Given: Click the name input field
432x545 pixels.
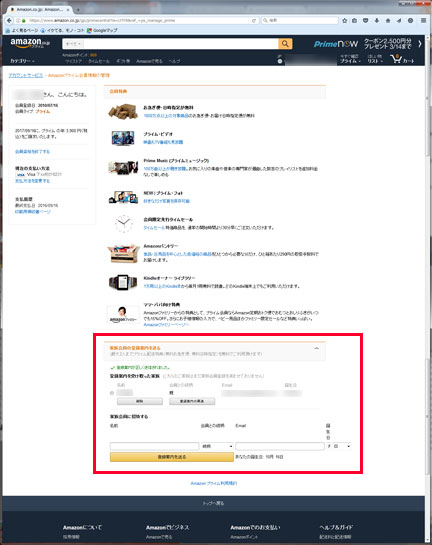Looking at the screenshot, I should 155,446.
